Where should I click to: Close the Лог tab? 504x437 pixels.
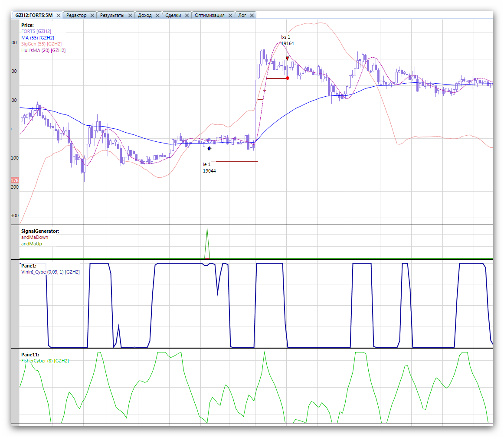252,15
